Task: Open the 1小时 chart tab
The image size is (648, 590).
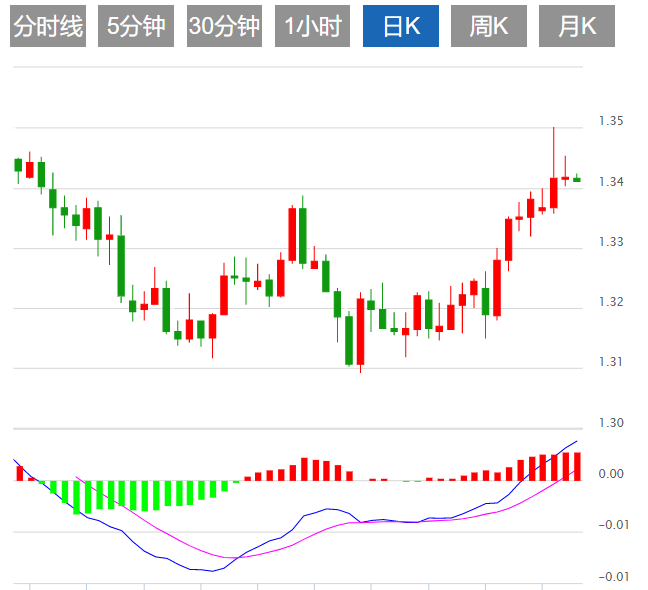Action: click(312, 26)
